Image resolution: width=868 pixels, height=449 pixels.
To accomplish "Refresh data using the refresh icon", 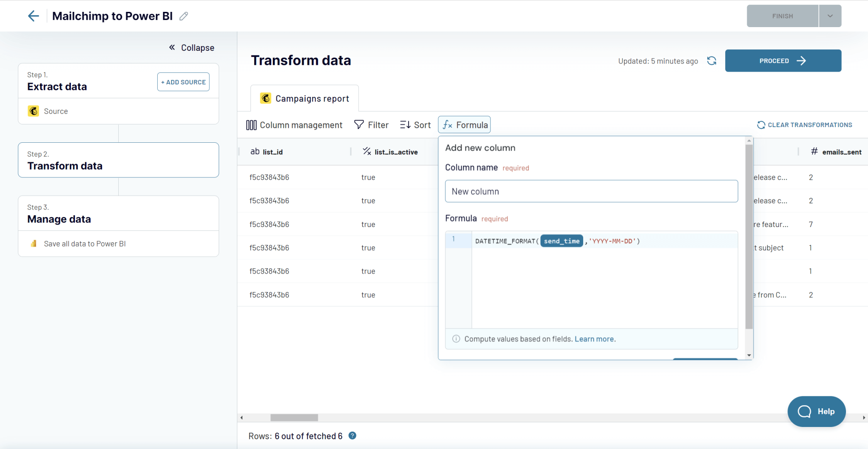I will tap(711, 61).
